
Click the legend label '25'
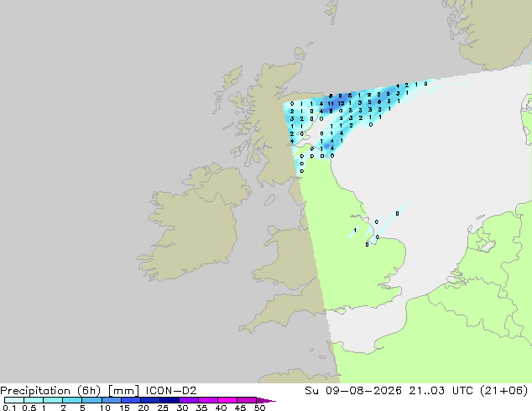pos(163,408)
